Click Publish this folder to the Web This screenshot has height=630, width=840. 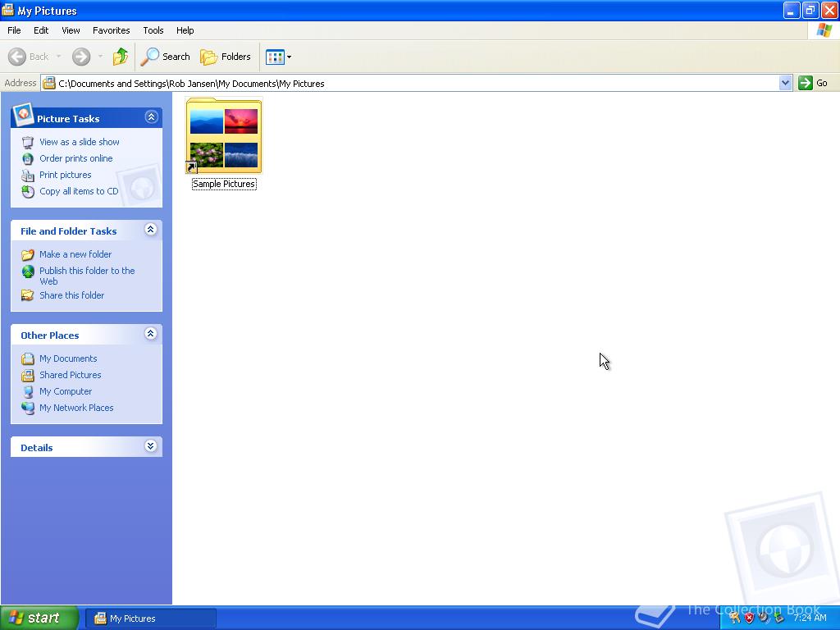(x=87, y=276)
